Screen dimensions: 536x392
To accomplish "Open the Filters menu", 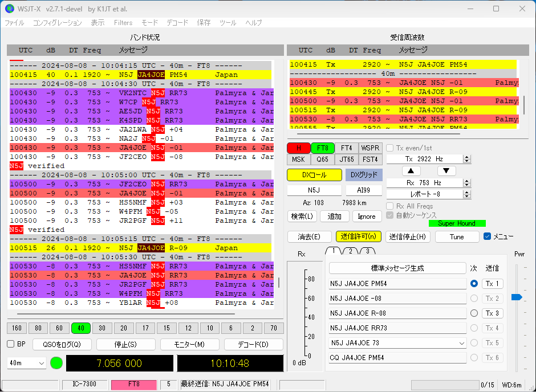I will pyautogui.click(x=123, y=23).
